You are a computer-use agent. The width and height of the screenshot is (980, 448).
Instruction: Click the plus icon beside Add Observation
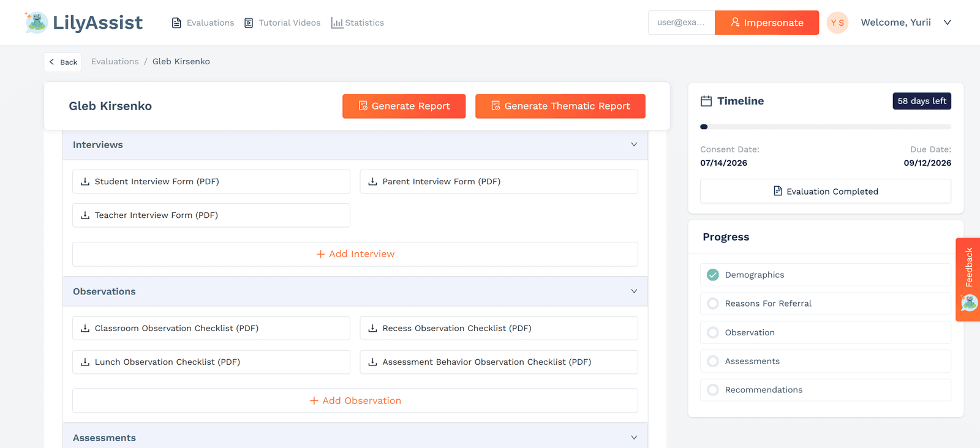click(314, 401)
